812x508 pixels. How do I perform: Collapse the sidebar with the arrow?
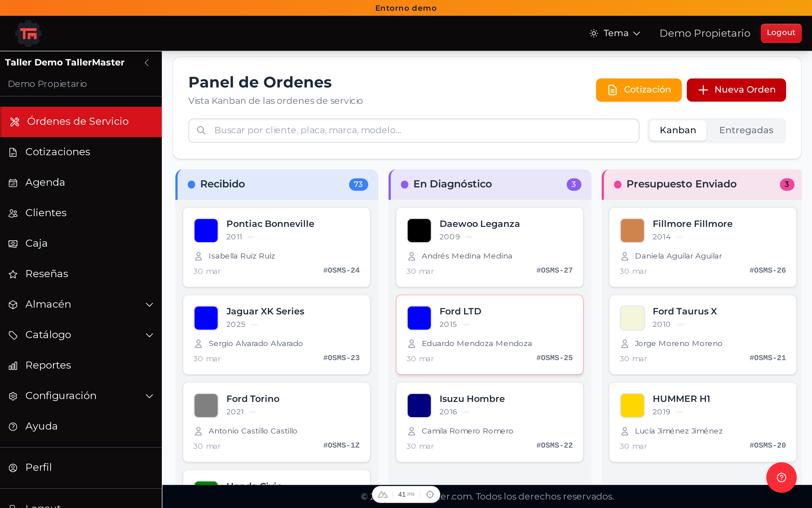pos(147,62)
